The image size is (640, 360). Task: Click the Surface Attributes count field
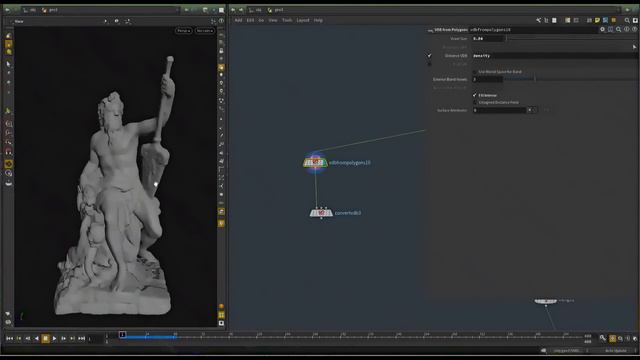coord(499,110)
